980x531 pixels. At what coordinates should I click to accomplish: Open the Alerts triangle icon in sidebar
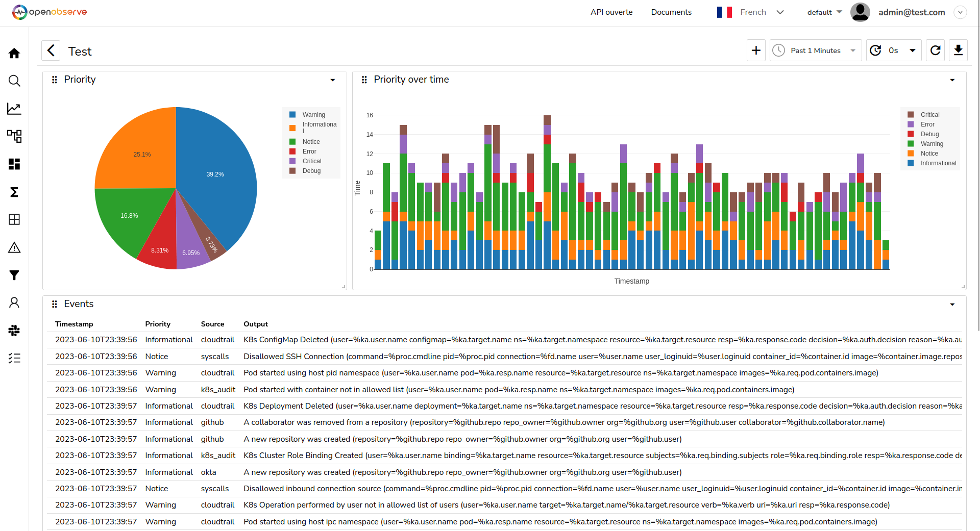(x=14, y=248)
